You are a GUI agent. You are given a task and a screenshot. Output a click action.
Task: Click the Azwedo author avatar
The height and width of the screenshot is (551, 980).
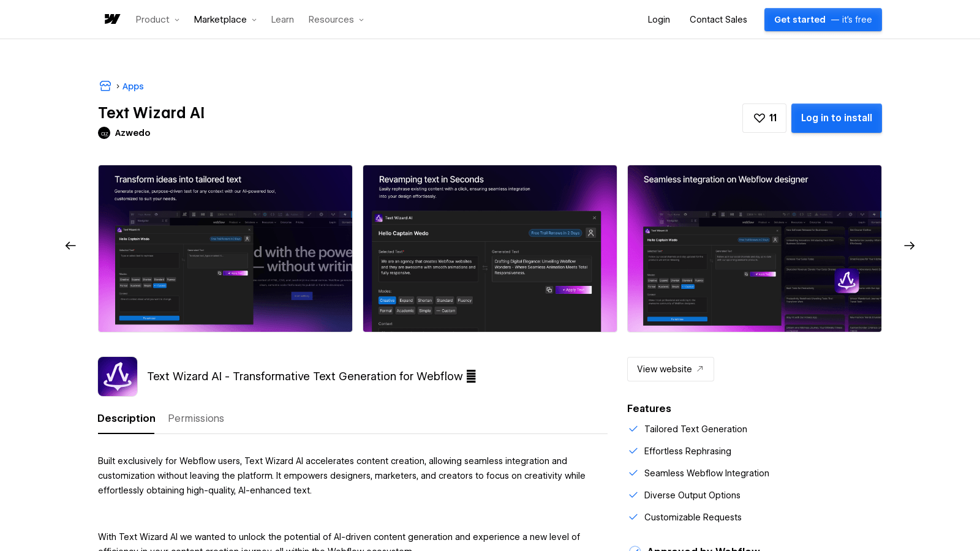pos(104,133)
